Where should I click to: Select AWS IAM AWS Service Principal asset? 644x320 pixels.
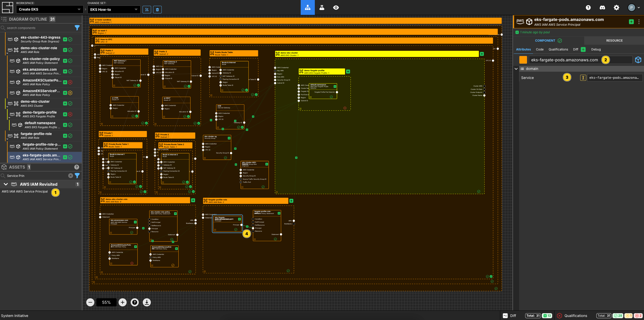pyautogui.click(x=25, y=192)
